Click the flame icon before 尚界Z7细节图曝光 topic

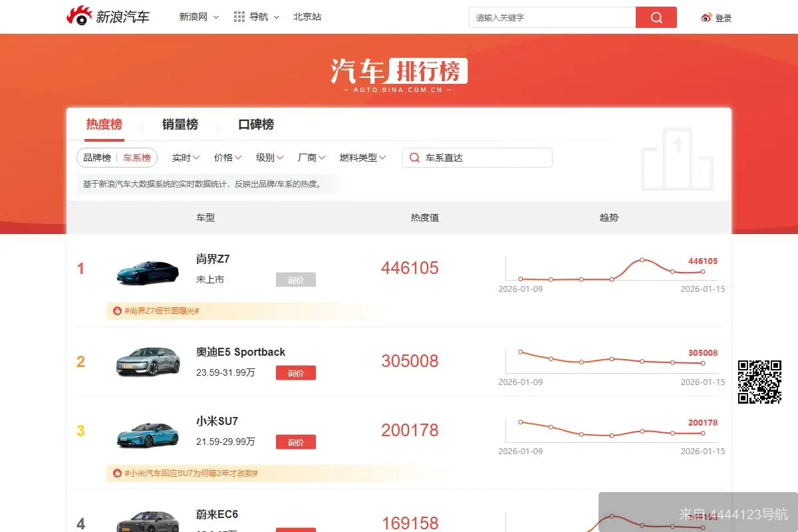(118, 311)
